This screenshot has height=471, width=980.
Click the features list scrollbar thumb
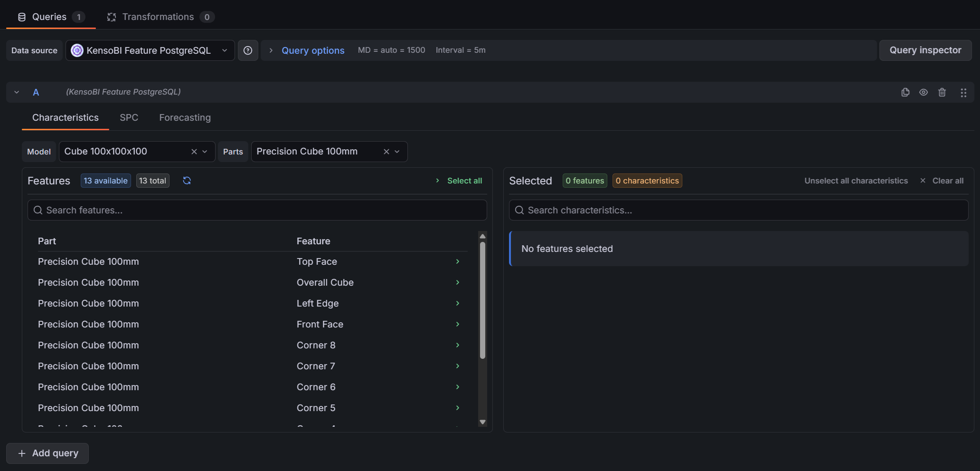(482, 298)
